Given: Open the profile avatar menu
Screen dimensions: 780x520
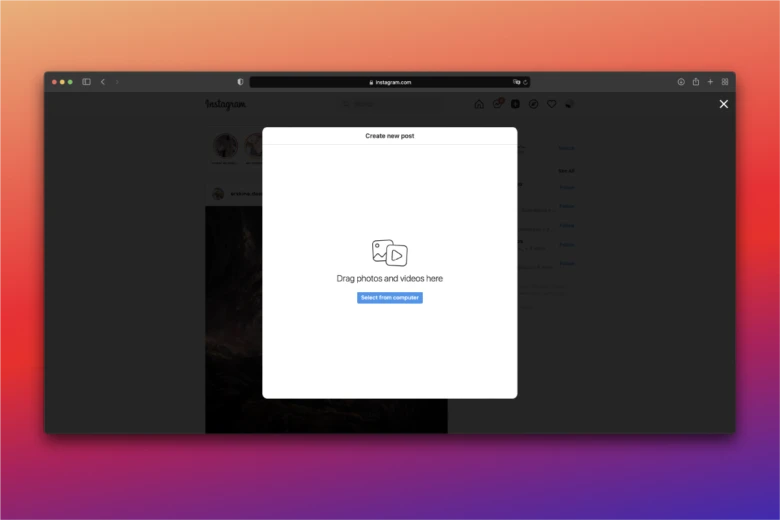Looking at the screenshot, I should [569, 104].
